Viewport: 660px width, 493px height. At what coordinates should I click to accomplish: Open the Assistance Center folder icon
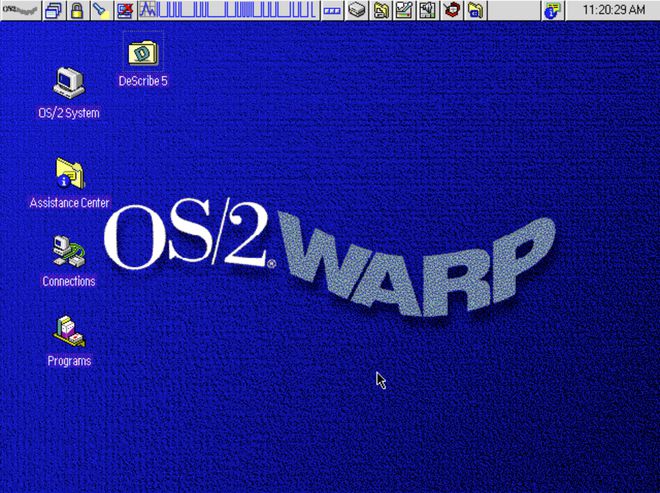70,173
